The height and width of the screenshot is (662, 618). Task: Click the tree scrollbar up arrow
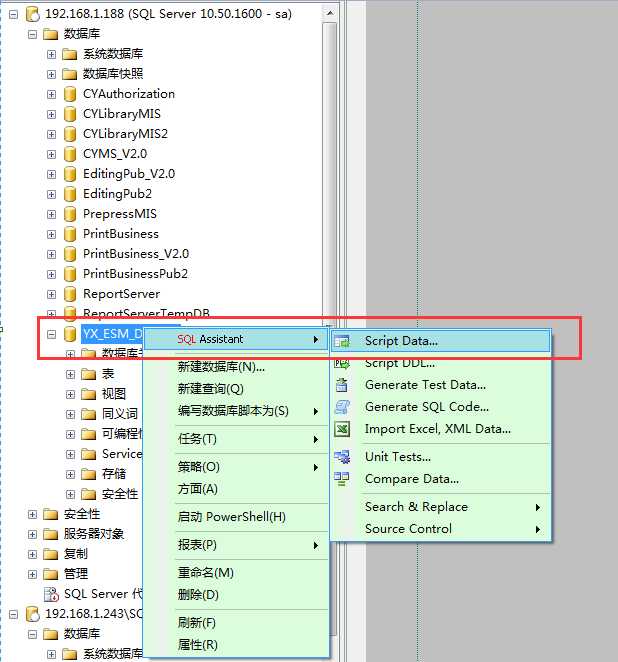[x=330, y=14]
